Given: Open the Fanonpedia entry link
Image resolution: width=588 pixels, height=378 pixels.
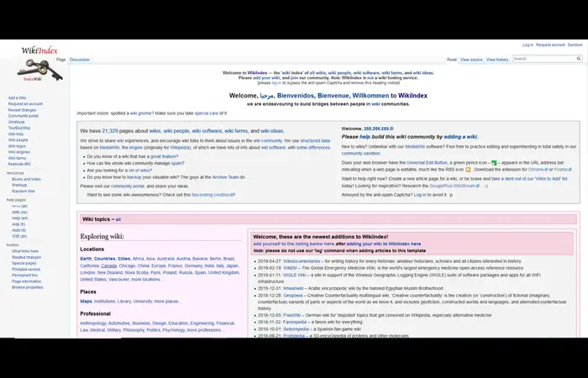Looking at the screenshot, I should click(295, 322).
